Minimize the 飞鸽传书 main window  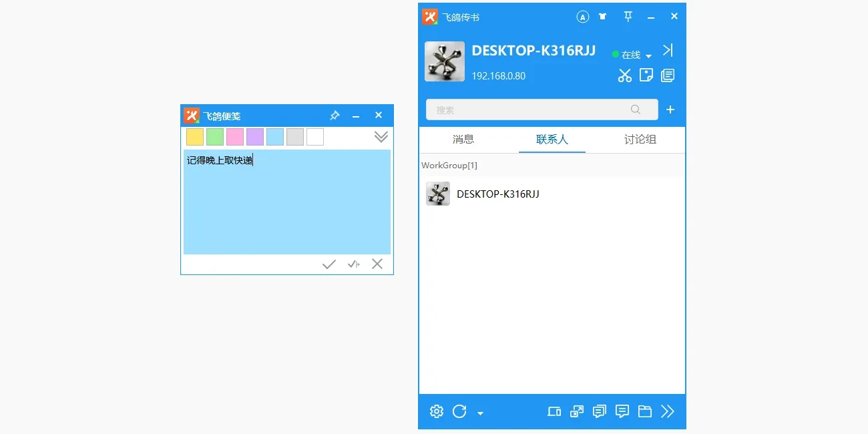coord(651,17)
